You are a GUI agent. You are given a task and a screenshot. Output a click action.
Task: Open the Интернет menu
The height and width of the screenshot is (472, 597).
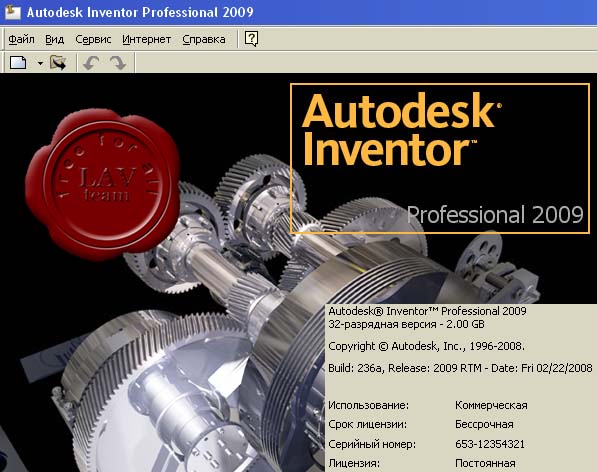click(147, 39)
